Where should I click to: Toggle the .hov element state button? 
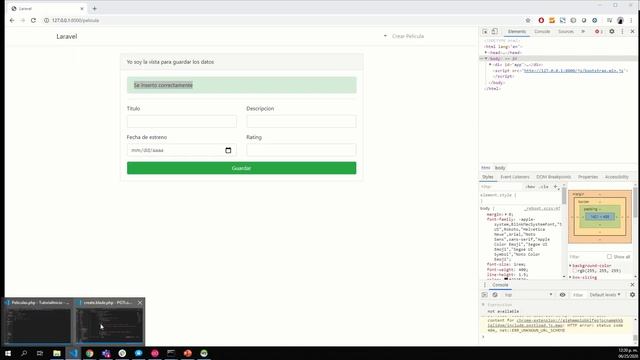tap(530, 187)
